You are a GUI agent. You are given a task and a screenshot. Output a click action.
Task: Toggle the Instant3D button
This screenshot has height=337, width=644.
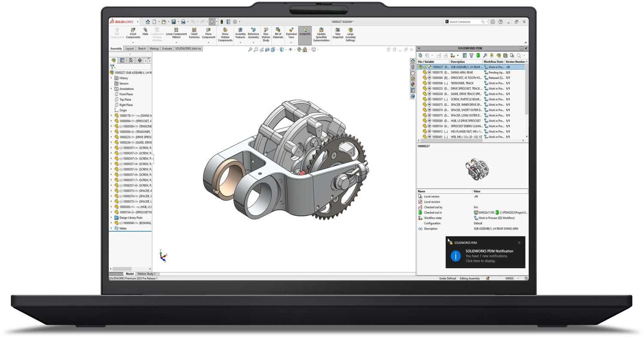tap(305, 35)
